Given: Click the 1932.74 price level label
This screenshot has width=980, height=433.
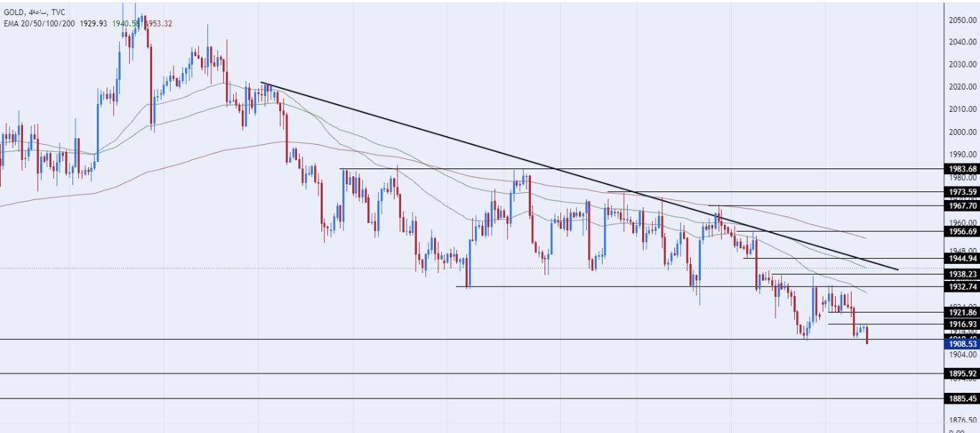Looking at the screenshot, I should (x=962, y=287).
